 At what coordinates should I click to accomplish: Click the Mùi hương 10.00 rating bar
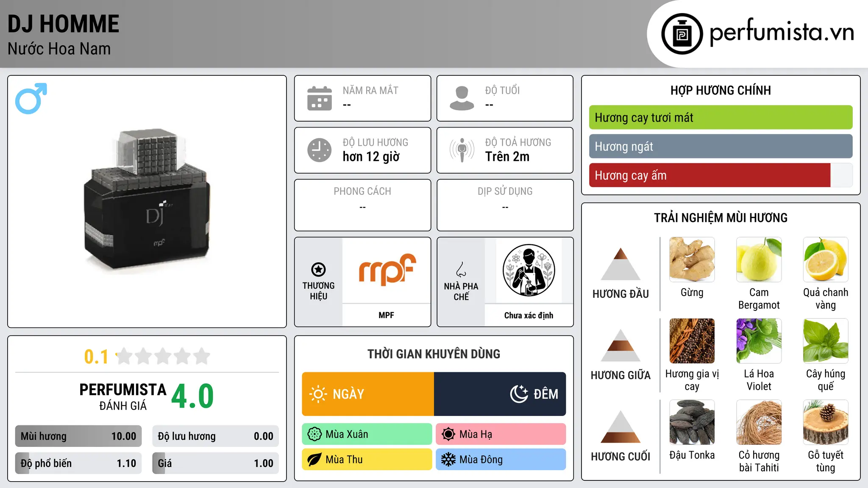click(78, 436)
